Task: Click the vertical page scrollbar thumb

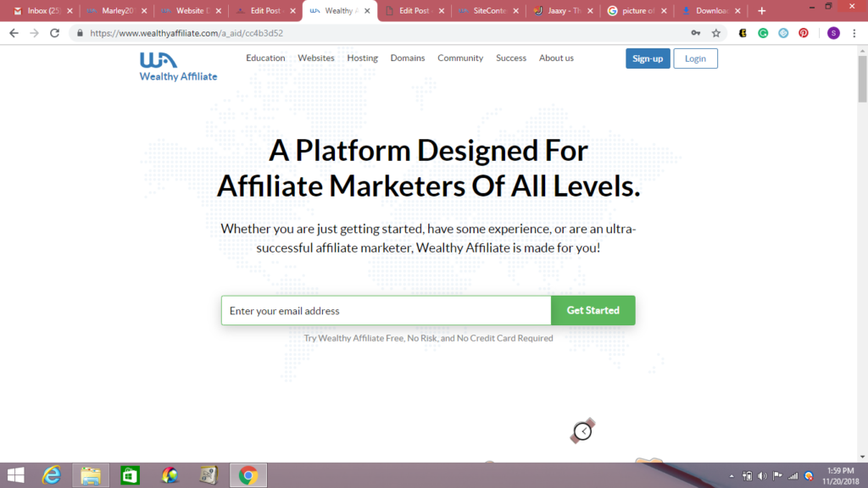Action: click(x=862, y=79)
